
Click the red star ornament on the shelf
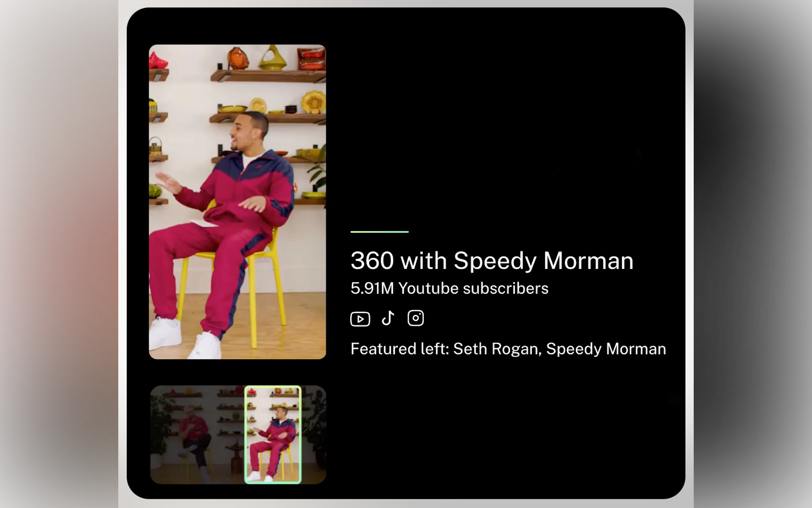158,61
